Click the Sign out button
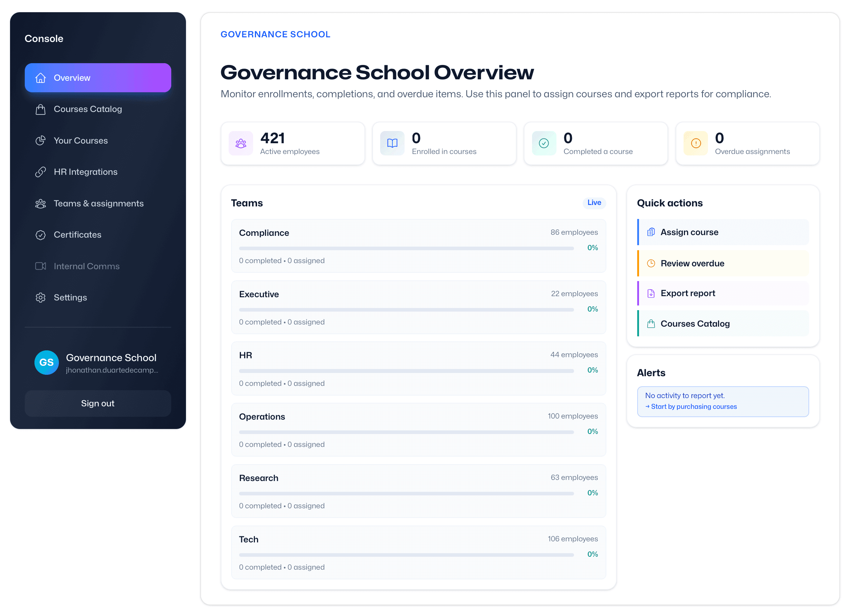The height and width of the screenshot is (616, 858). click(98, 403)
